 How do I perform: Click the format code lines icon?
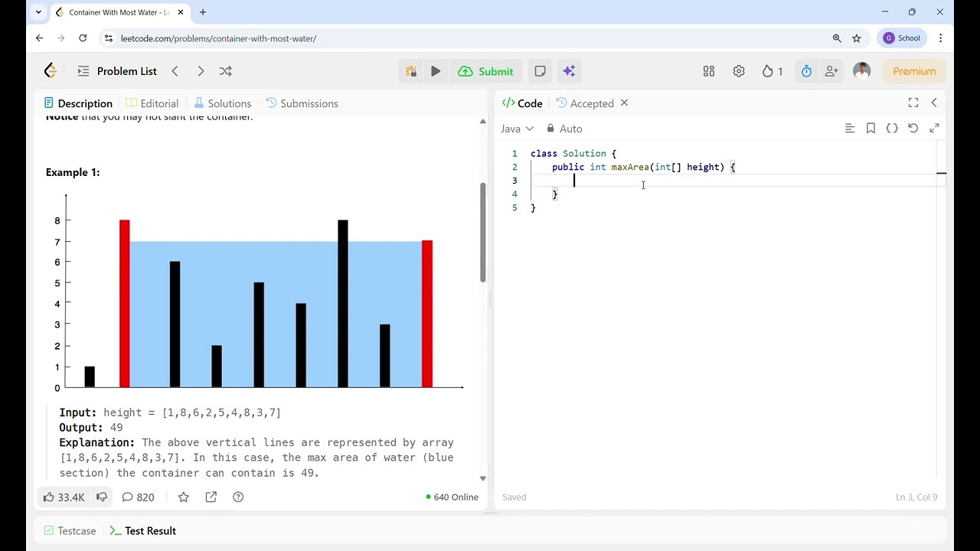[850, 129]
